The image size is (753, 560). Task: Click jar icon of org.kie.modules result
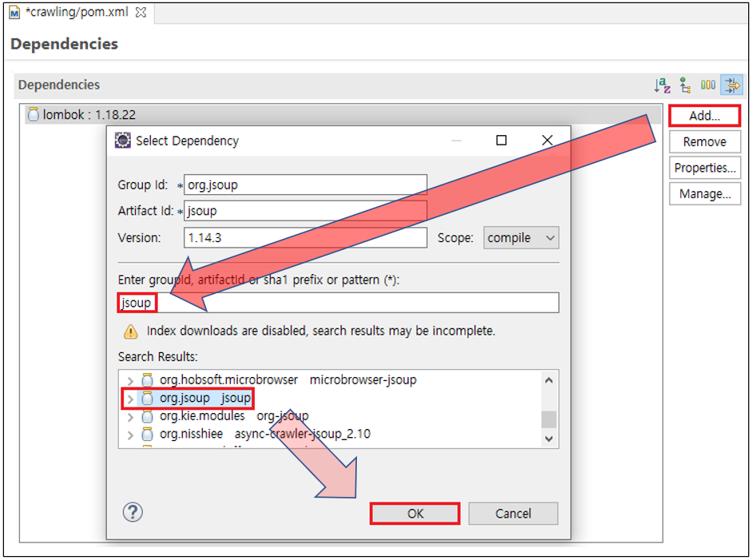pyautogui.click(x=148, y=416)
